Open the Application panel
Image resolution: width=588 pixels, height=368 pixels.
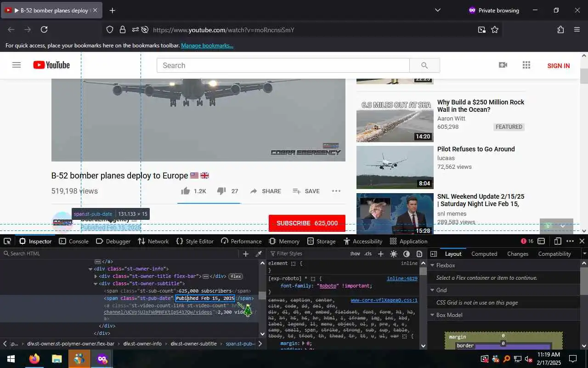point(408,241)
